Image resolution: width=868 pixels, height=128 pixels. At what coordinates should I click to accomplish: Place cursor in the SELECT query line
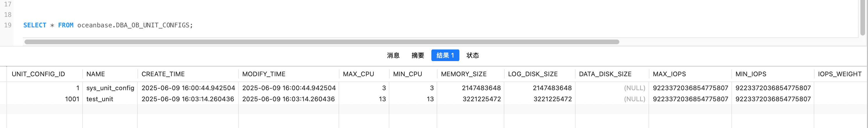(108, 25)
